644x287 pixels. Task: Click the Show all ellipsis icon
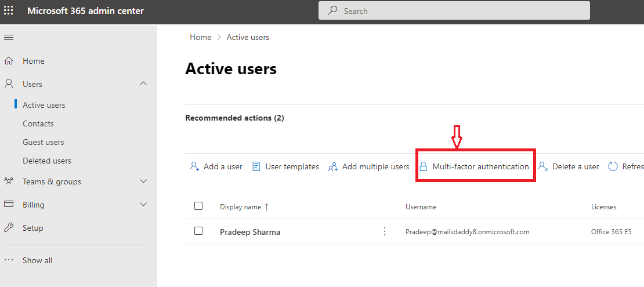point(9,260)
